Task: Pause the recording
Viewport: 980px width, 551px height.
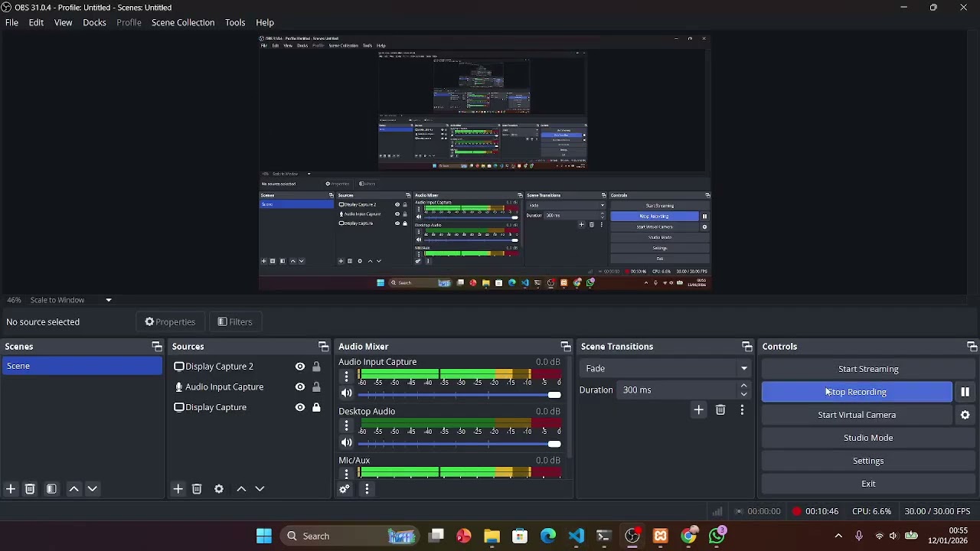Action: click(x=965, y=392)
